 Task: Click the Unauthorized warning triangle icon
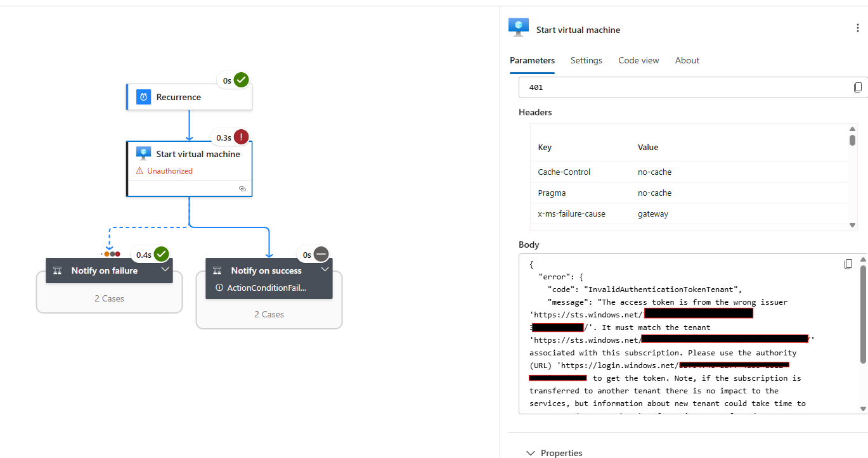[x=140, y=171]
